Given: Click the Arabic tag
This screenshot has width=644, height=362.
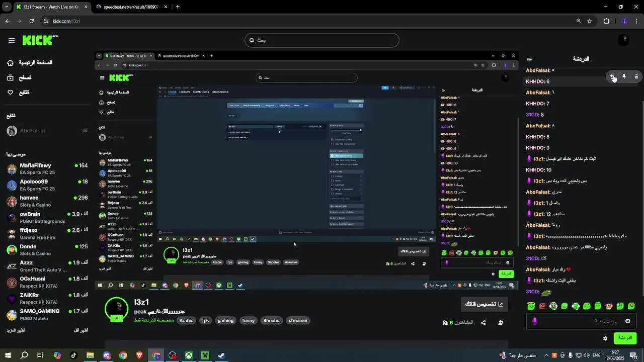Looking at the screenshot, I should tap(186, 321).
